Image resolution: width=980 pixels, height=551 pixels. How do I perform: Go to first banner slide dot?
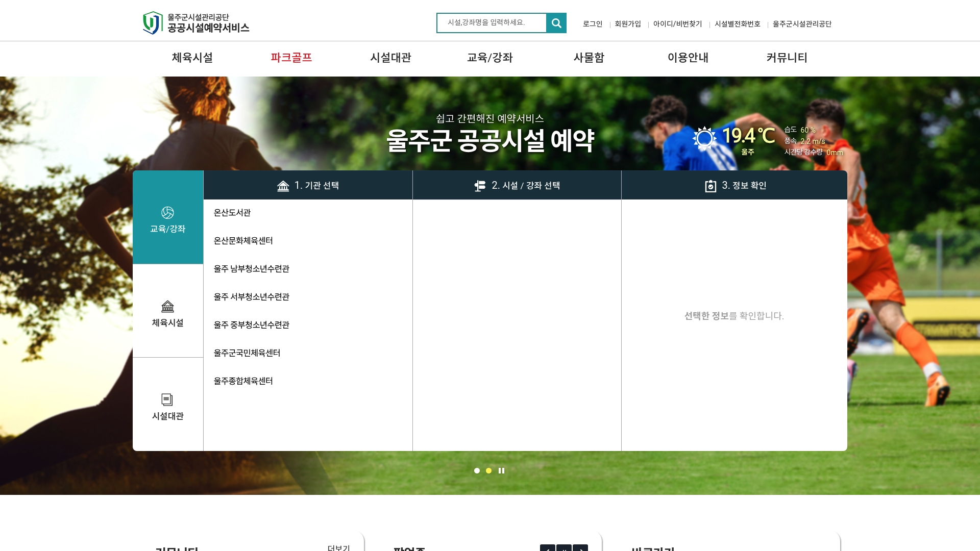[x=477, y=471]
